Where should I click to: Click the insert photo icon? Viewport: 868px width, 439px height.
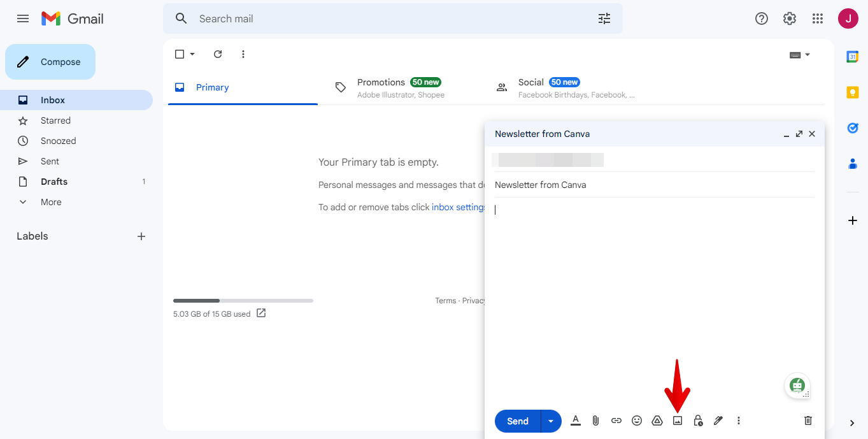point(678,421)
